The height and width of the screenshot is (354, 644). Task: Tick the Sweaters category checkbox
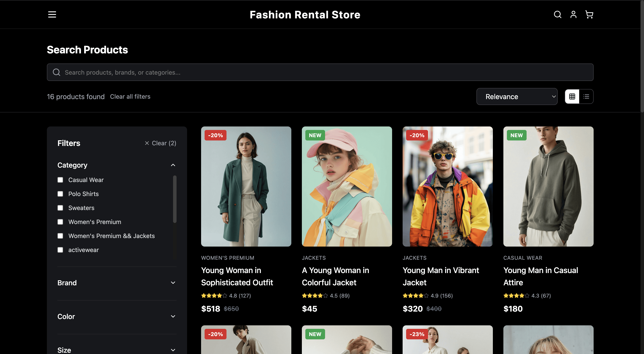pos(60,208)
